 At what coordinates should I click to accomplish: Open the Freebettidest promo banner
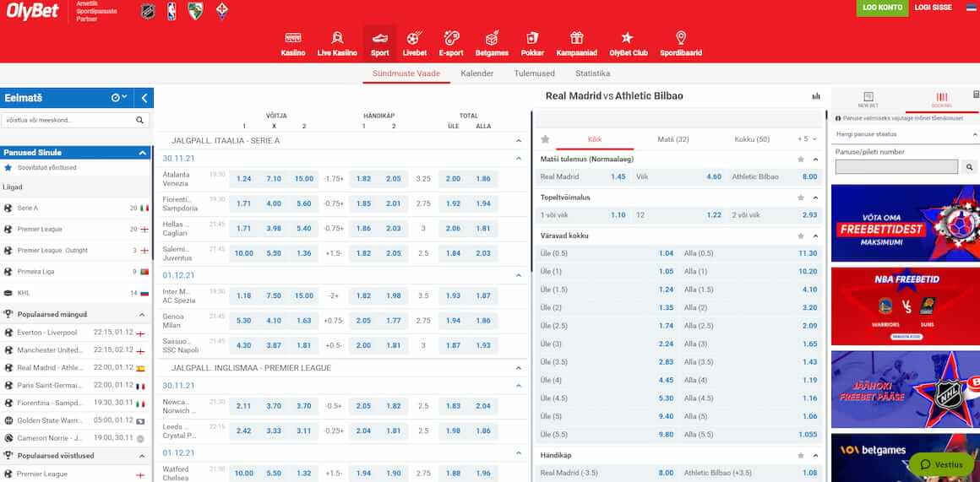pyautogui.click(x=906, y=223)
